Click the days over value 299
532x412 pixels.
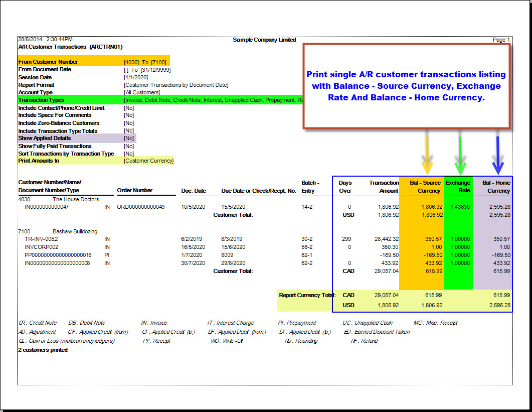coord(346,239)
